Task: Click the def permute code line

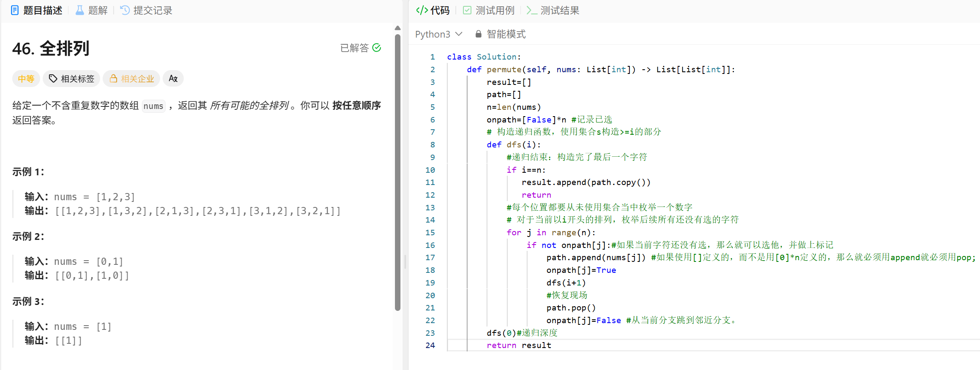Action: [601, 69]
